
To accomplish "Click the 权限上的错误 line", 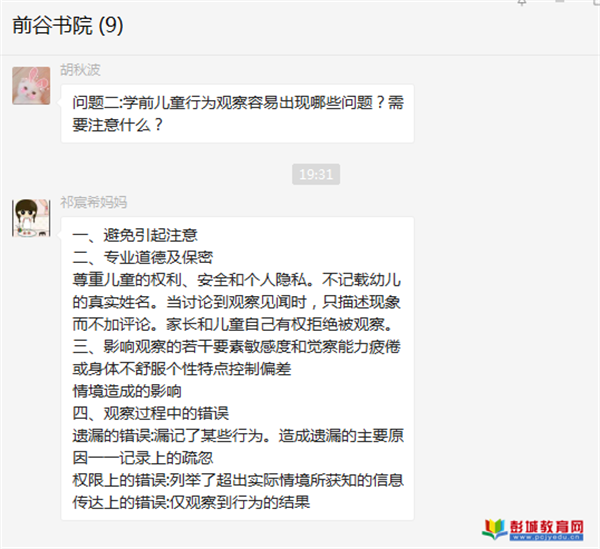I will [x=238, y=481].
